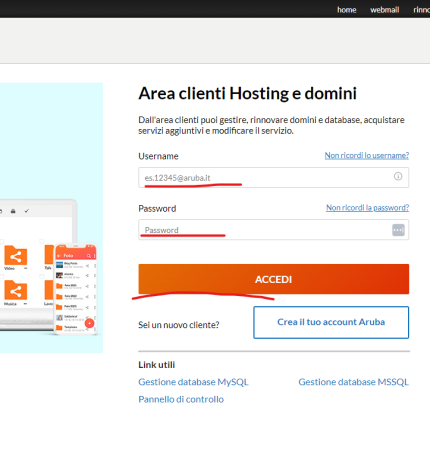Image resolution: width=430 pixels, height=450 pixels.
Task: Click the Sei un nuovo cliente? text
Action: pos(179,325)
